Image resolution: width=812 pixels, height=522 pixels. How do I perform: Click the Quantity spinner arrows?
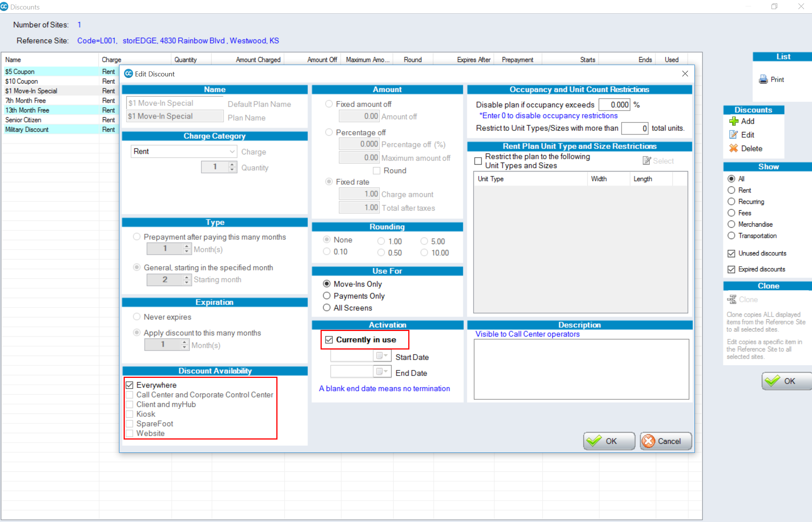point(232,167)
